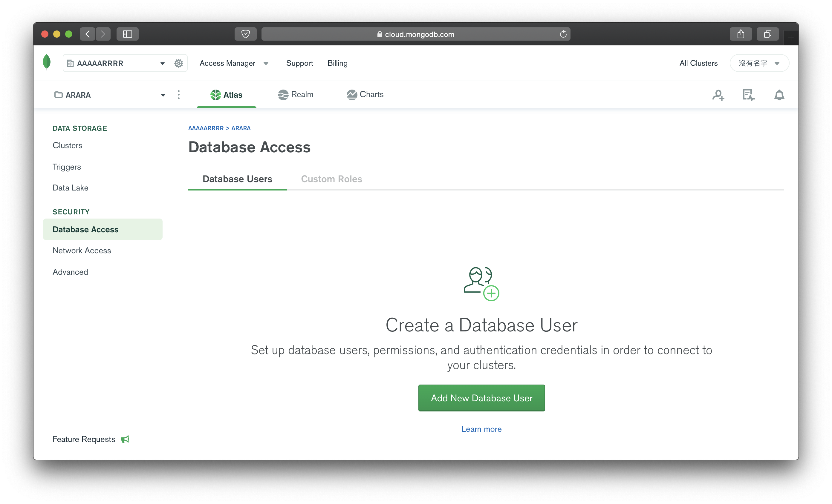The width and height of the screenshot is (832, 504).
Task: Open organization settings gear icon
Action: pos(179,63)
